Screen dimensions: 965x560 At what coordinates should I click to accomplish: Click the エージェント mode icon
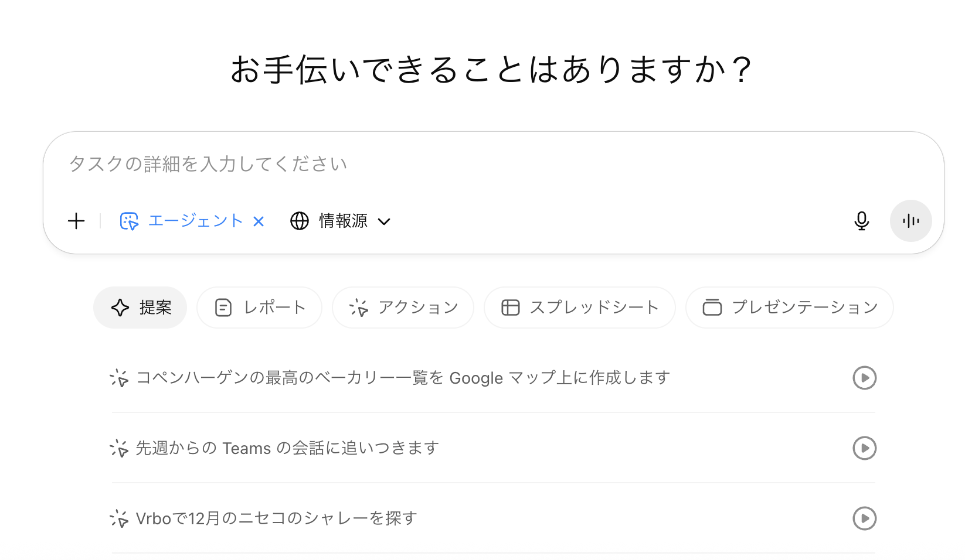pos(129,221)
